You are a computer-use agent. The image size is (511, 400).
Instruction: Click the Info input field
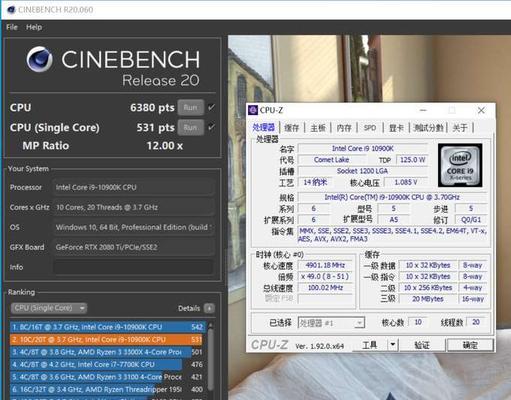(x=133, y=267)
